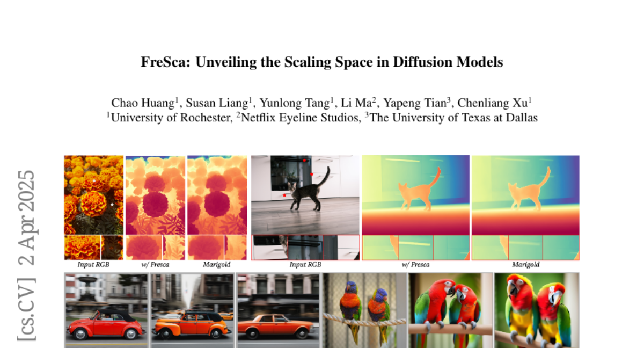Click the cat depth map labeled Marigold
Image resolution: width=644 pixels, height=348 pixels.
tap(525, 195)
